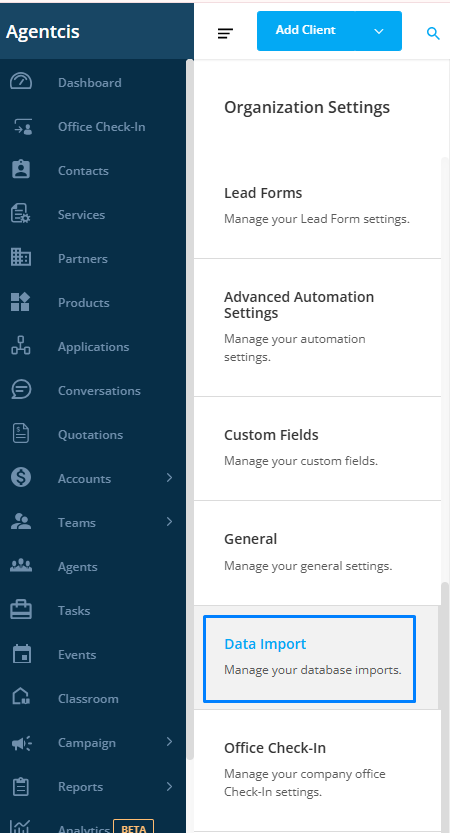Open the Tasks briefcase icon
The height and width of the screenshot is (833, 450).
21,610
